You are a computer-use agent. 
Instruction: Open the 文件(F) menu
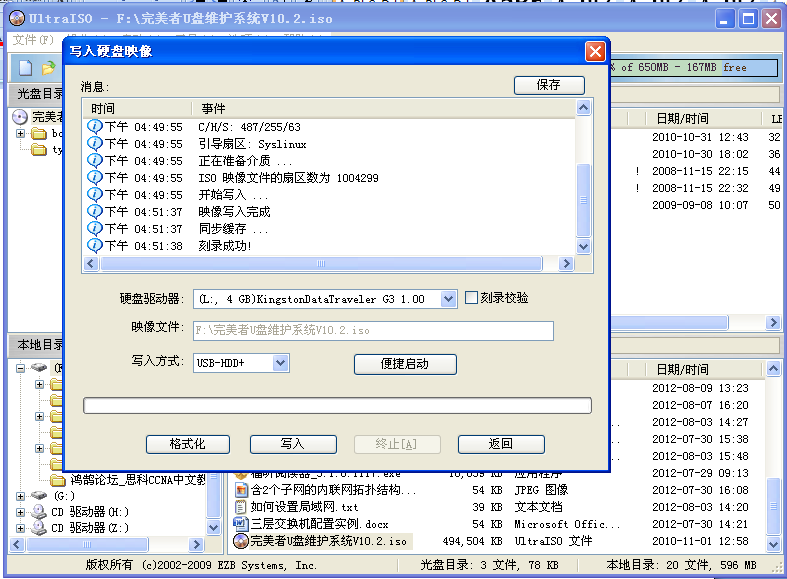(33, 40)
